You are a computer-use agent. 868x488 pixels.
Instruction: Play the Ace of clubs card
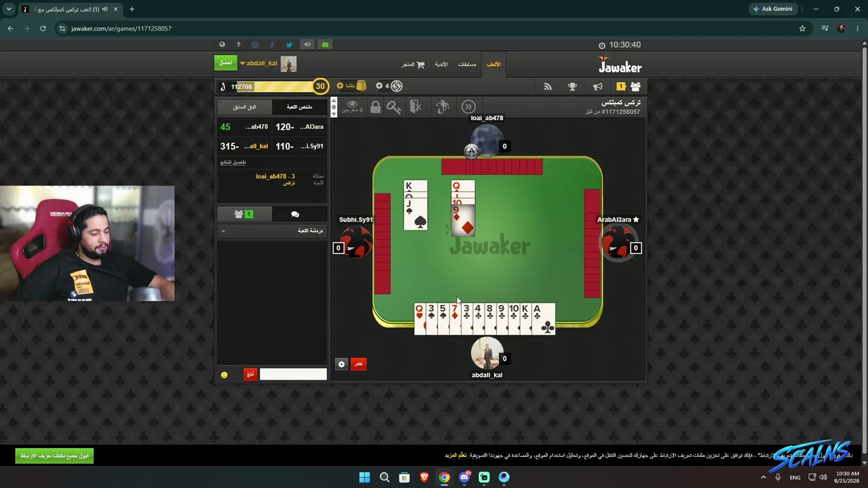point(544,319)
